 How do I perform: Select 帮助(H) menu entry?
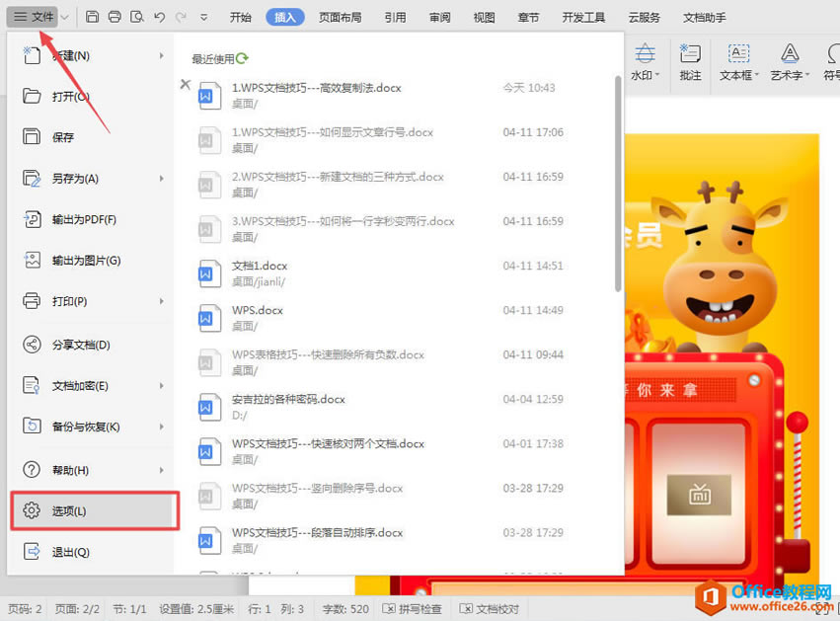pyautogui.click(x=92, y=470)
